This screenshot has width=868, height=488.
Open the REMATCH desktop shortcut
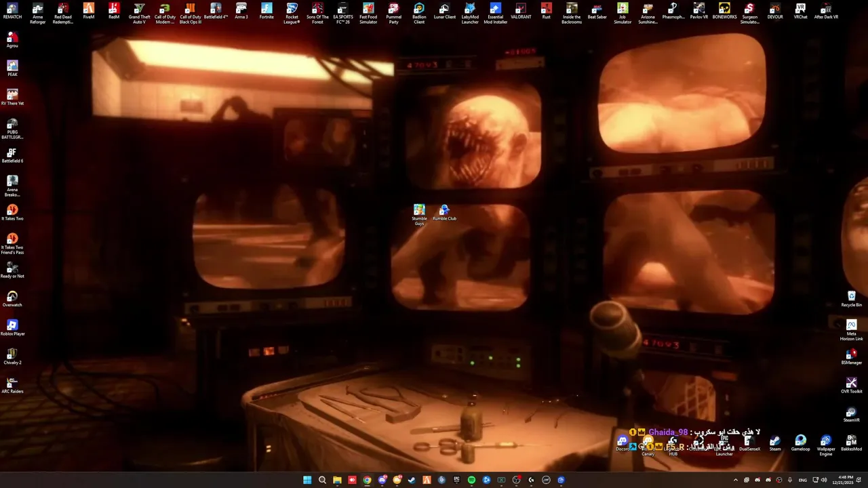(x=12, y=12)
